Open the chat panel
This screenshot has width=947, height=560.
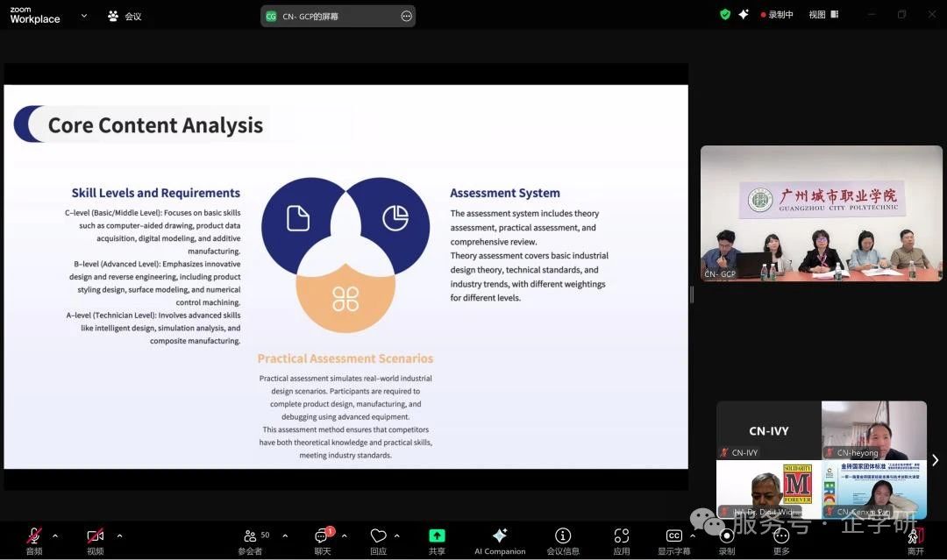322,536
